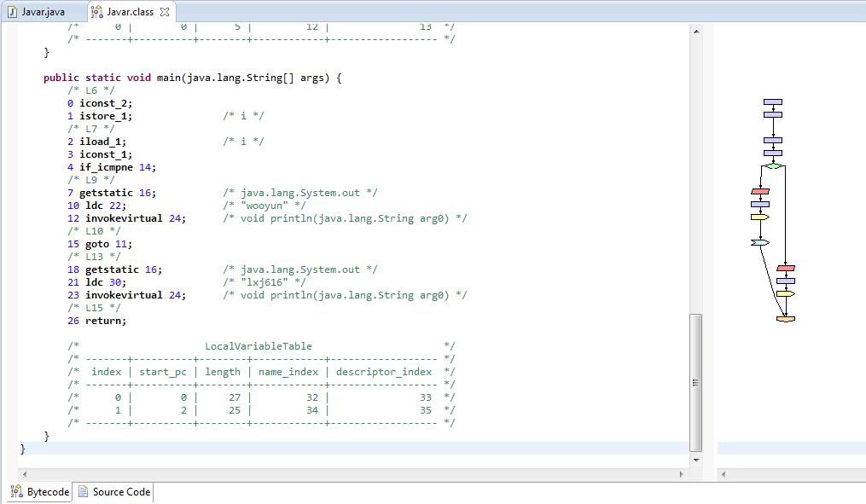The image size is (866, 504).
Task: Select the right yellow invoke node in graph
Action: (786, 294)
